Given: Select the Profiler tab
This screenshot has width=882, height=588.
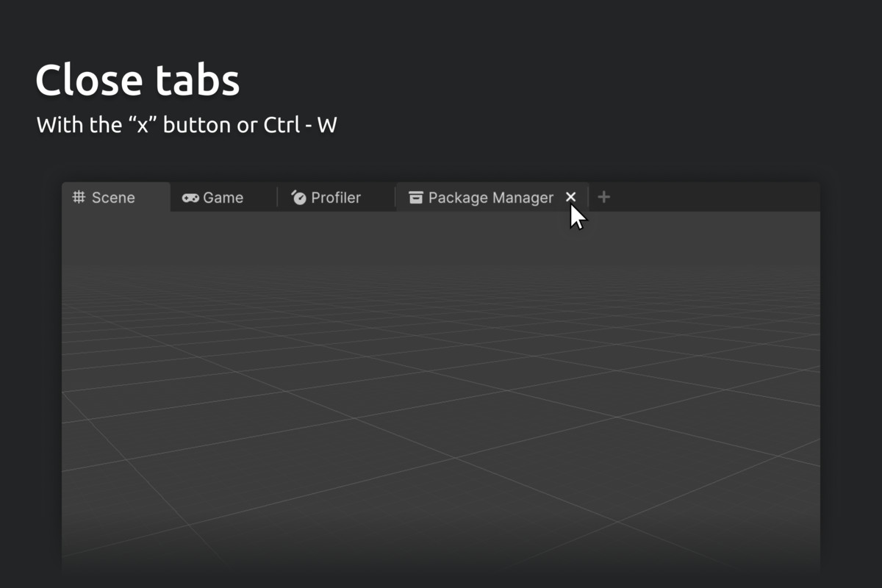Looking at the screenshot, I should 336,197.
